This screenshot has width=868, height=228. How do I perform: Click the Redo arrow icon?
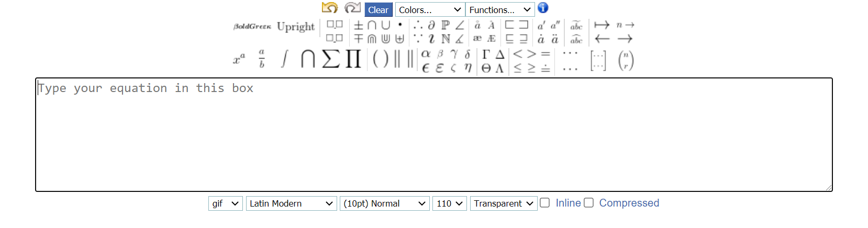coord(352,8)
